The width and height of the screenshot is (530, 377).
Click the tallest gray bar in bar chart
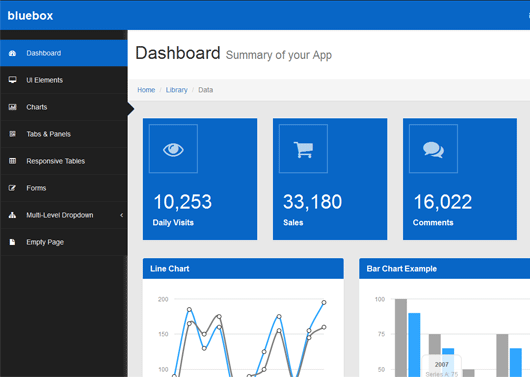click(x=401, y=338)
